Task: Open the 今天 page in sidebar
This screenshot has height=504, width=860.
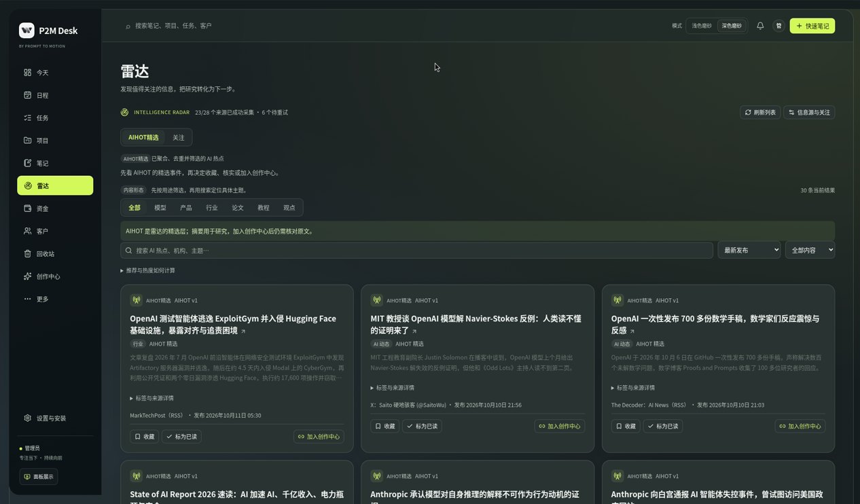Action: pos(55,73)
